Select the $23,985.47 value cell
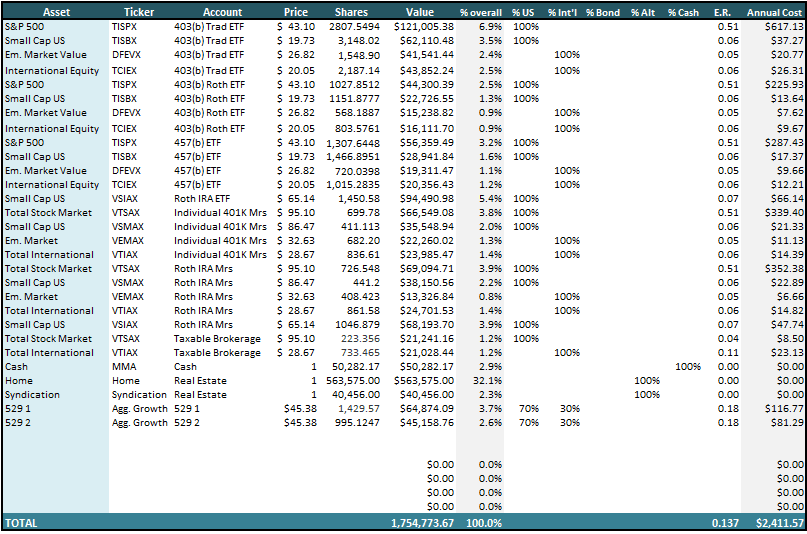This screenshot has height=534, width=807. [427, 254]
